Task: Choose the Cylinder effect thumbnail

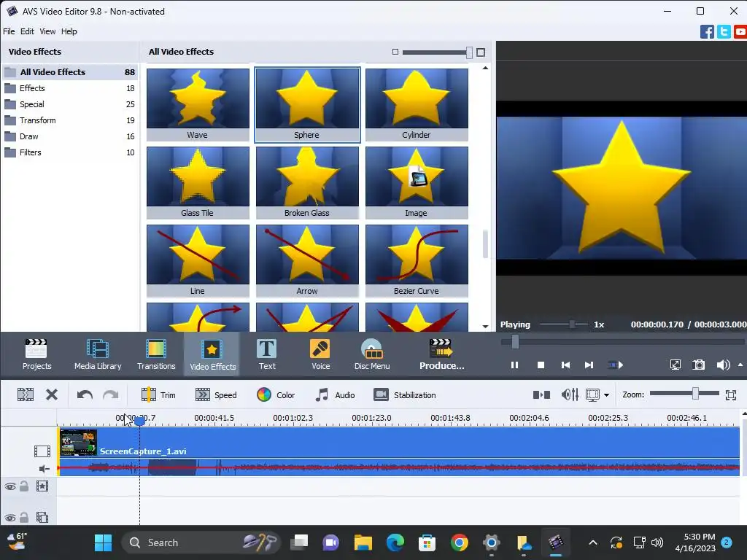Action: point(417,105)
